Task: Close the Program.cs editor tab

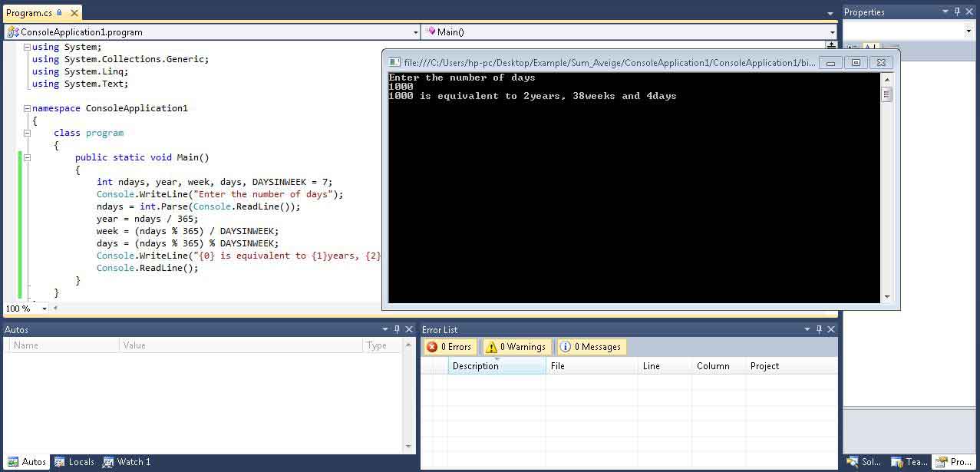Action: click(73, 13)
